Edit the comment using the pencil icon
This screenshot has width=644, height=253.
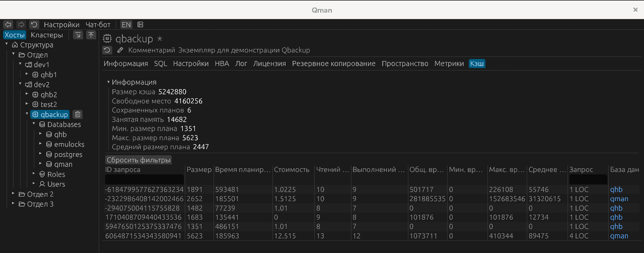click(120, 50)
